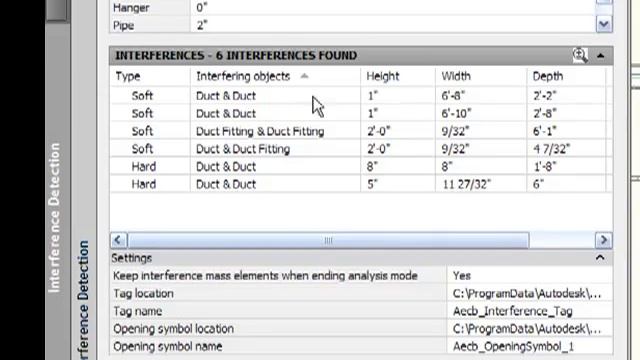The height and width of the screenshot is (360, 640).
Task: Click the Opening symbol location path value
Action: (x=530, y=329)
